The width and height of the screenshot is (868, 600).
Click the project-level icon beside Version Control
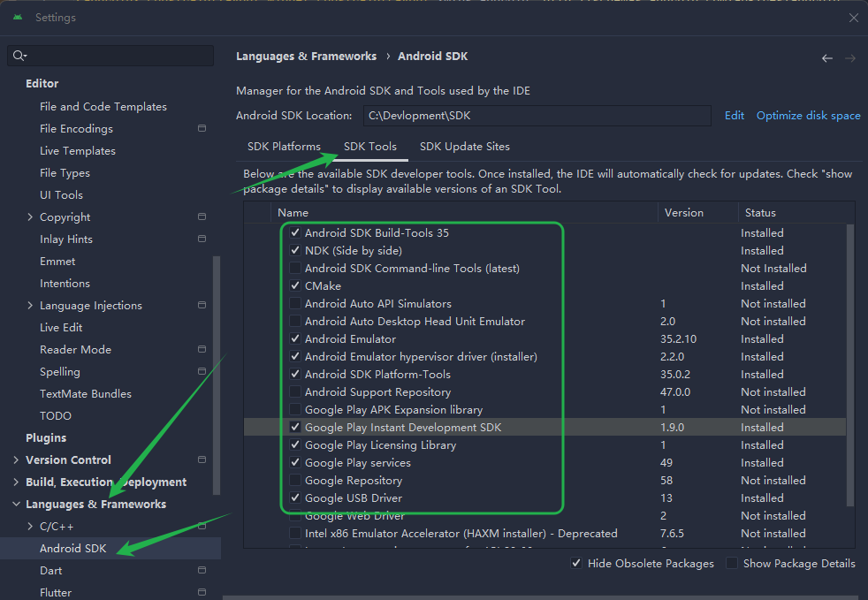tap(202, 460)
